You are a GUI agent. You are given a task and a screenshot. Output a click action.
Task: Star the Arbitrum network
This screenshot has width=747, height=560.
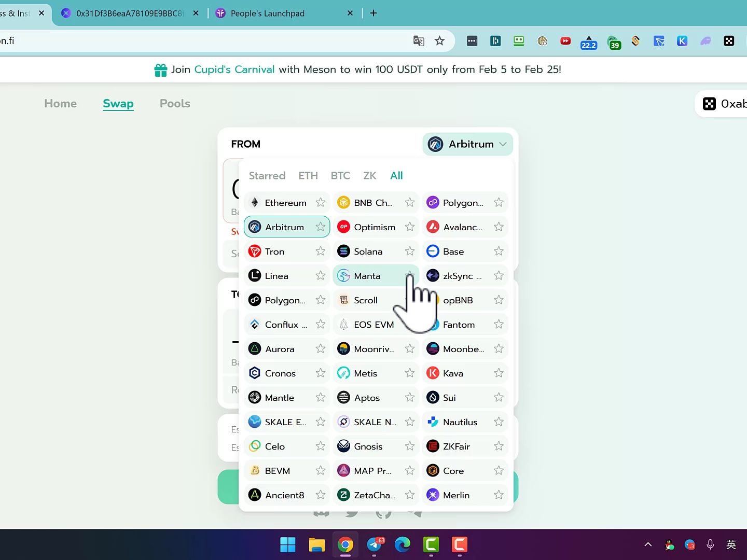point(321,227)
